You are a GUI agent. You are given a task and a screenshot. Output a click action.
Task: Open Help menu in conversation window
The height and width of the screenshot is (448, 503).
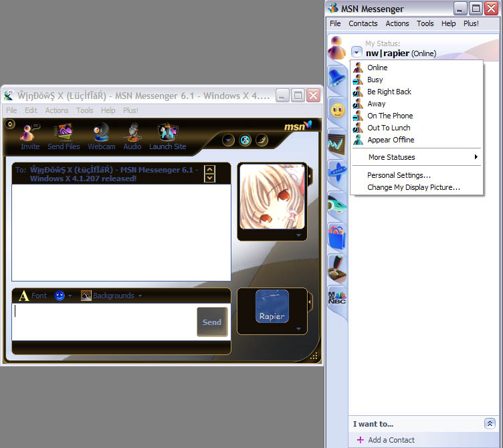coord(108,110)
